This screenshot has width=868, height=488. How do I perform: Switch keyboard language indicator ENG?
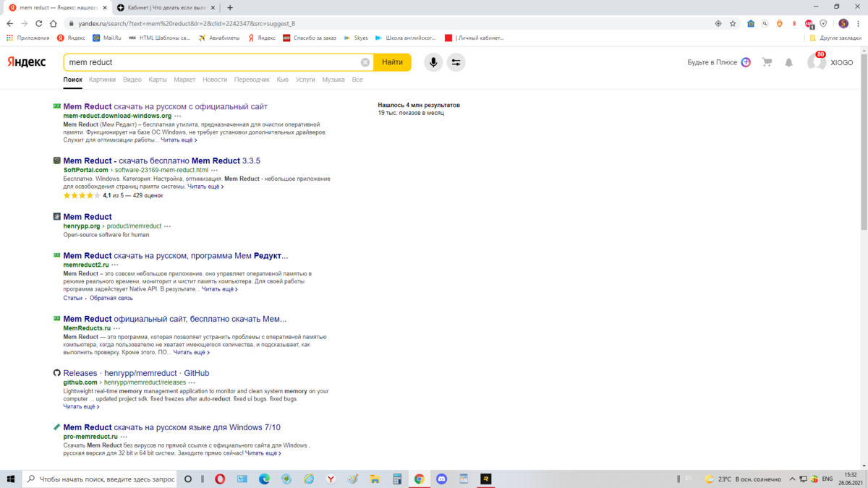point(827,479)
